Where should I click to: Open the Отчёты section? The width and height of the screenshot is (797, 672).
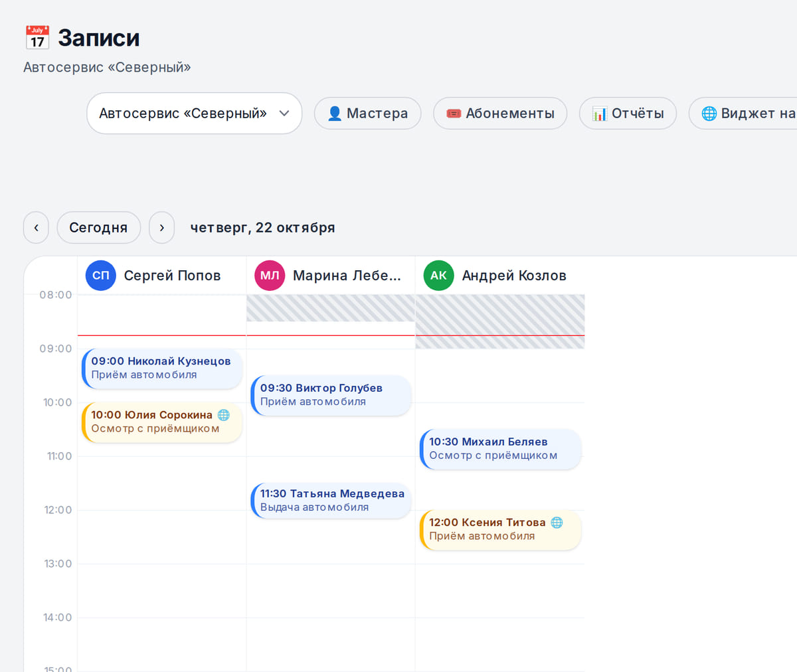pyautogui.click(x=628, y=113)
